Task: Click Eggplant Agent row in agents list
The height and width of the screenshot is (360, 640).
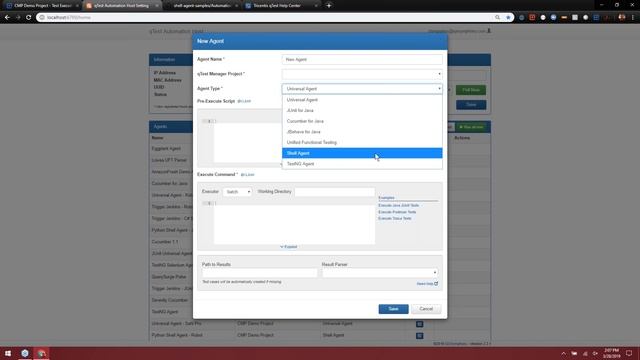Action: 166,149
